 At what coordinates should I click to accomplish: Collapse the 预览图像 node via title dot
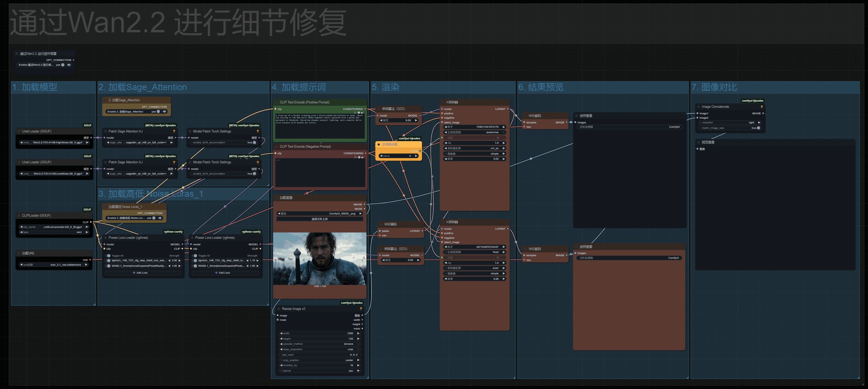(698, 142)
